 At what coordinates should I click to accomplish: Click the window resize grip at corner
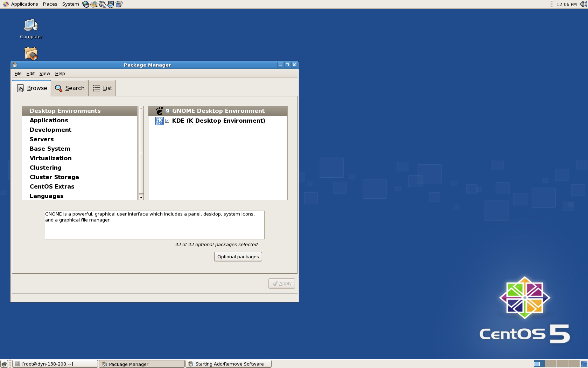point(295,299)
